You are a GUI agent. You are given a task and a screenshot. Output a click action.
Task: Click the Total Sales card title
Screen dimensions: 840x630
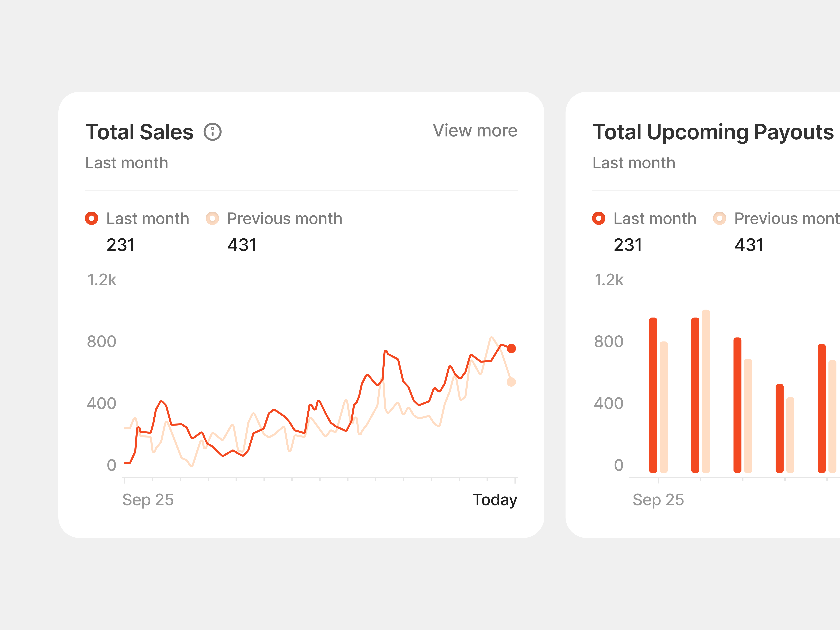coord(139,132)
